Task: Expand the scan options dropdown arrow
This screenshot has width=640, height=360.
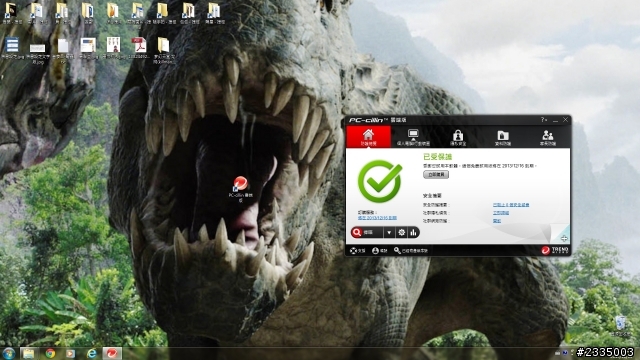Action: click(x=389, y=232)
